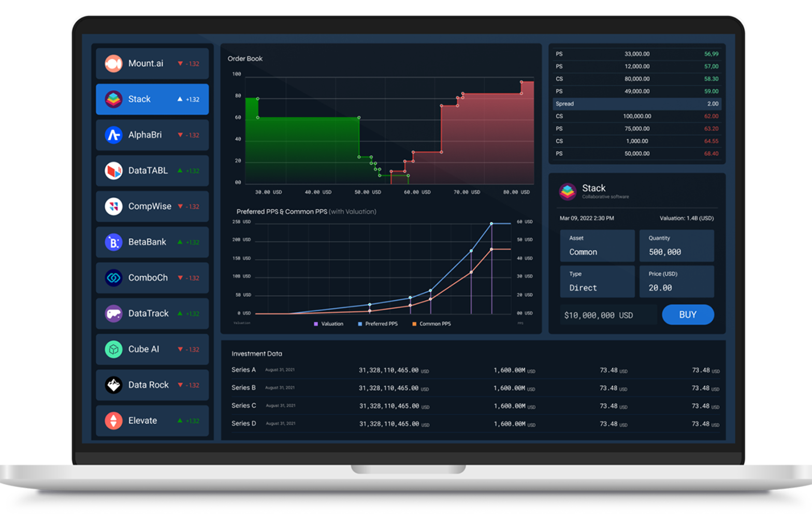
Task: Toggle the Common PPS legend series
Action: (x=432, y=324)
